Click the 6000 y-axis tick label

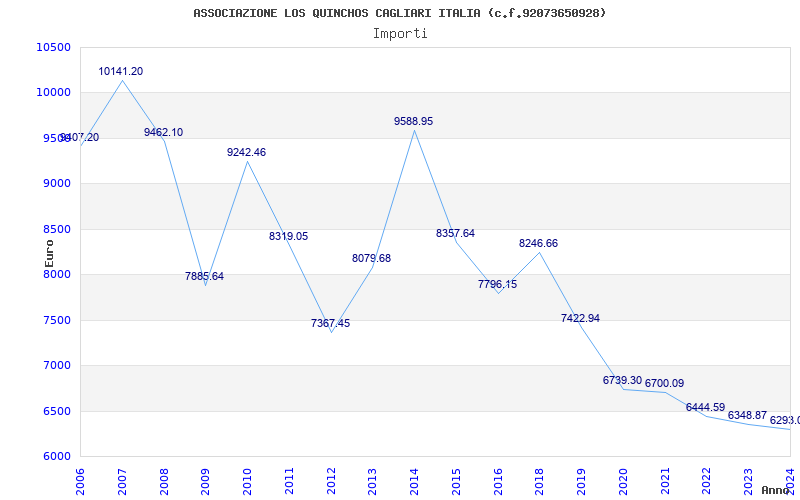[x=57, y=457]
